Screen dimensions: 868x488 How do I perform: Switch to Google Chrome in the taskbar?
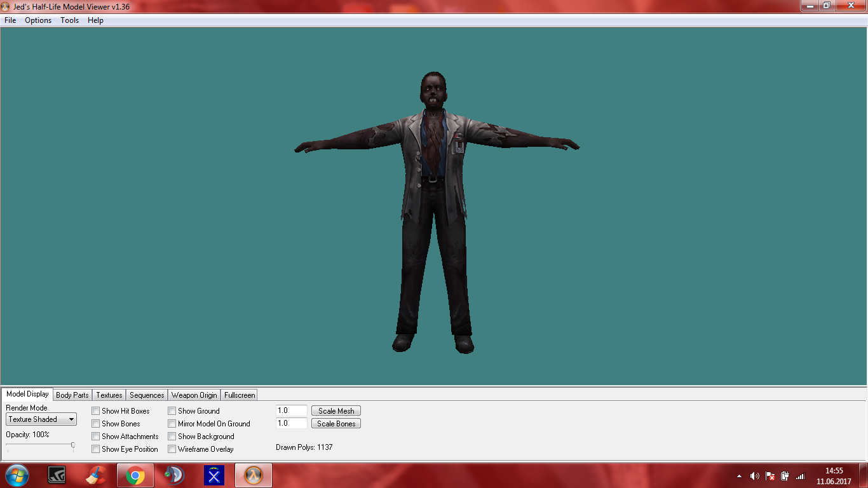pos(135,475)
